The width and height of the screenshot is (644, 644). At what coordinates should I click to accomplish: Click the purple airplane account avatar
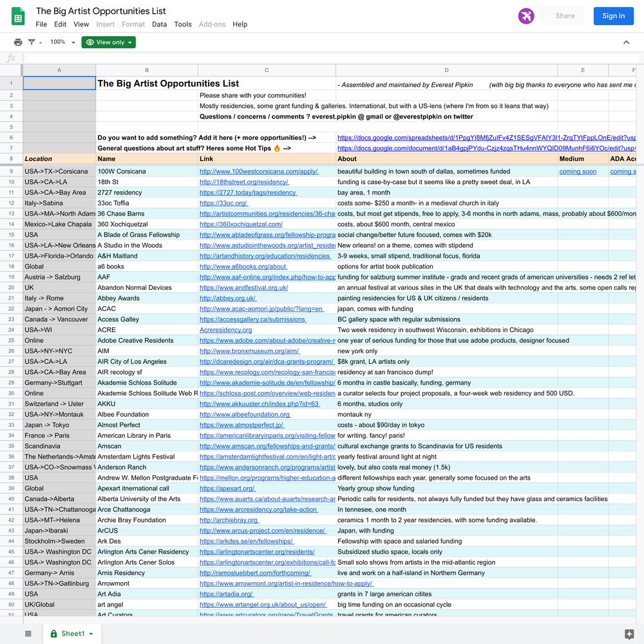click(526, 16)
